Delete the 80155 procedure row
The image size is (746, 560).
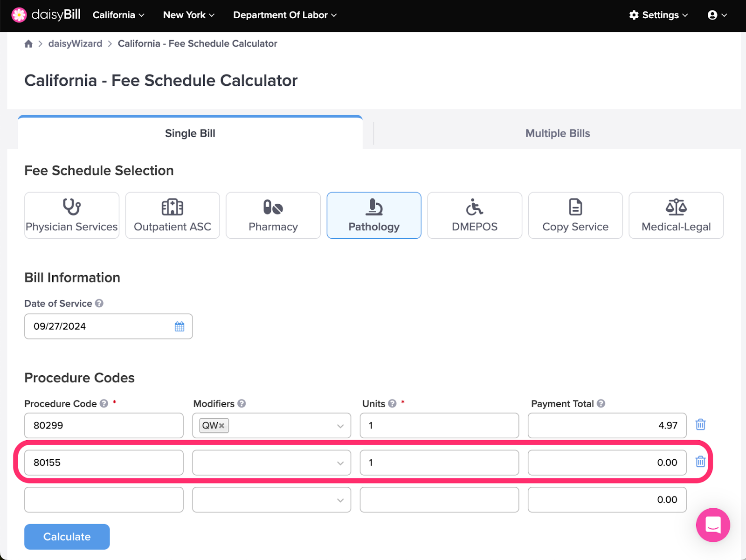point(700,462)
